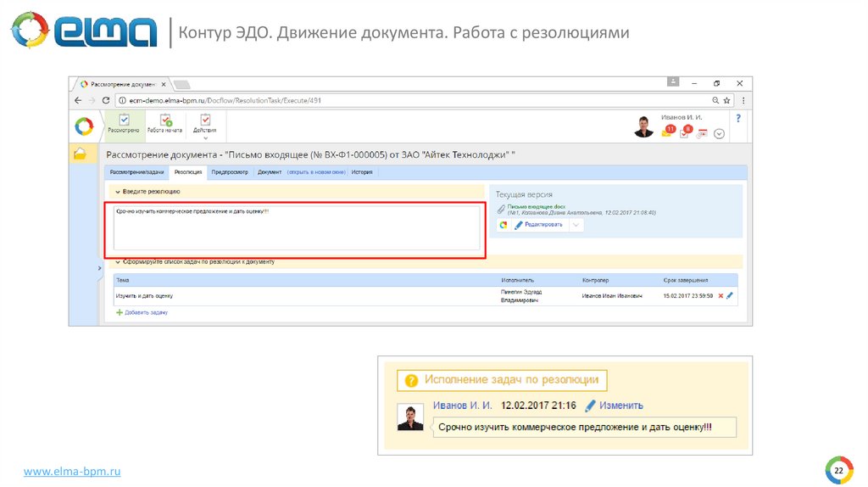Click the blue help question mark
The width and height of the screenshot is (868, 487).
point(738,119)
